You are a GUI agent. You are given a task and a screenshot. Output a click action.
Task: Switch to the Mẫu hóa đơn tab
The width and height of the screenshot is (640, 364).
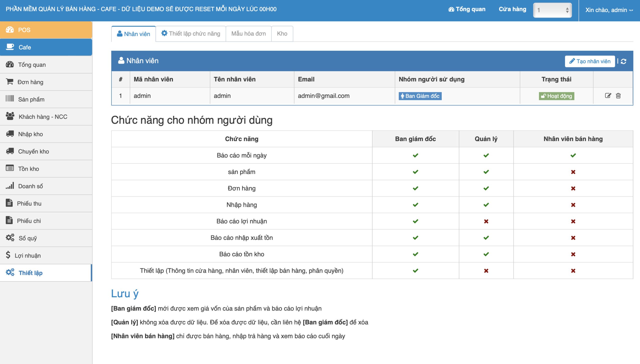pos(248,34)
